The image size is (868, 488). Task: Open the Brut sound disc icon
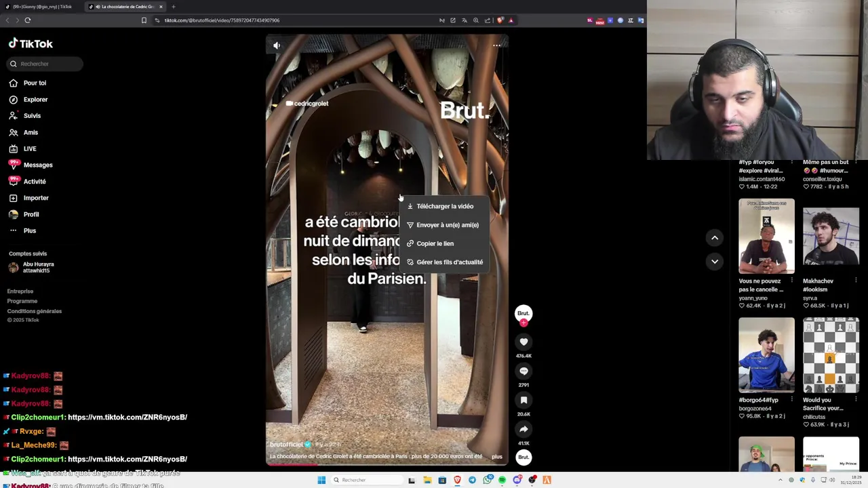pos(524,457)
